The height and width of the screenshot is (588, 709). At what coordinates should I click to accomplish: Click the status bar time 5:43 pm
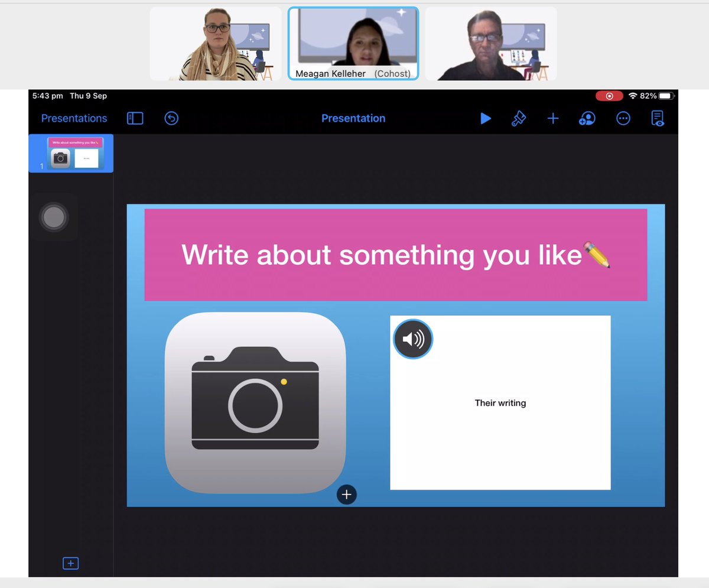pyautogui.click(x=48, y=96)
